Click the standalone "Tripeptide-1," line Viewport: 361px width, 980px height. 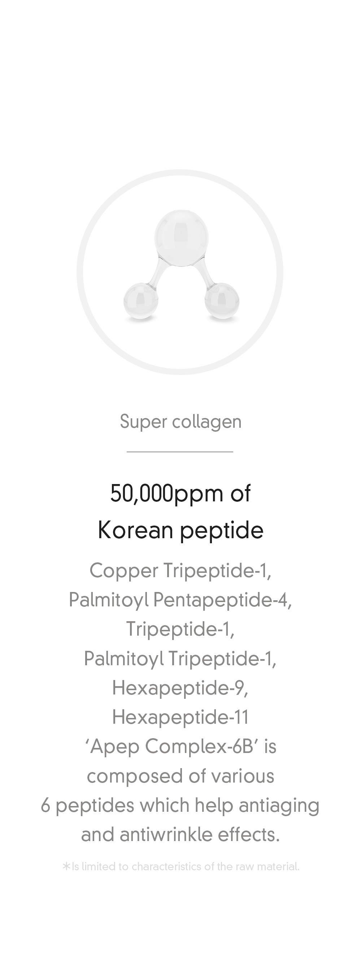click(x=181, y=629)
